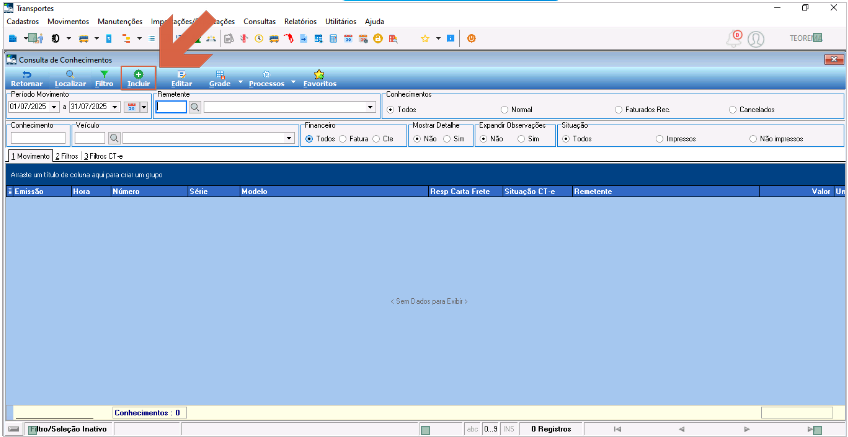Click the Incluir green plus icon
The image size is (848, 437).
tap(138, 74)
